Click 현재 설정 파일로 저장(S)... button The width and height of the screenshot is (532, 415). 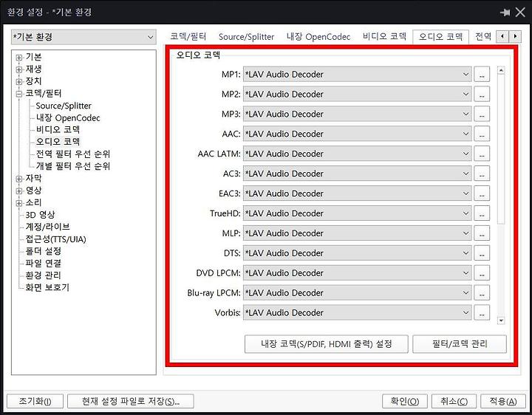click(x=131, y=402)
